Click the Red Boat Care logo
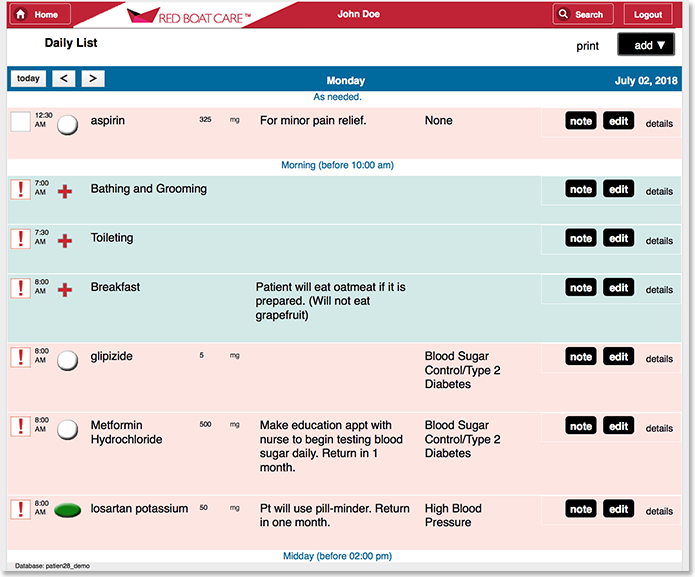Viewport: 695px width, 577px height. [190, 15]
